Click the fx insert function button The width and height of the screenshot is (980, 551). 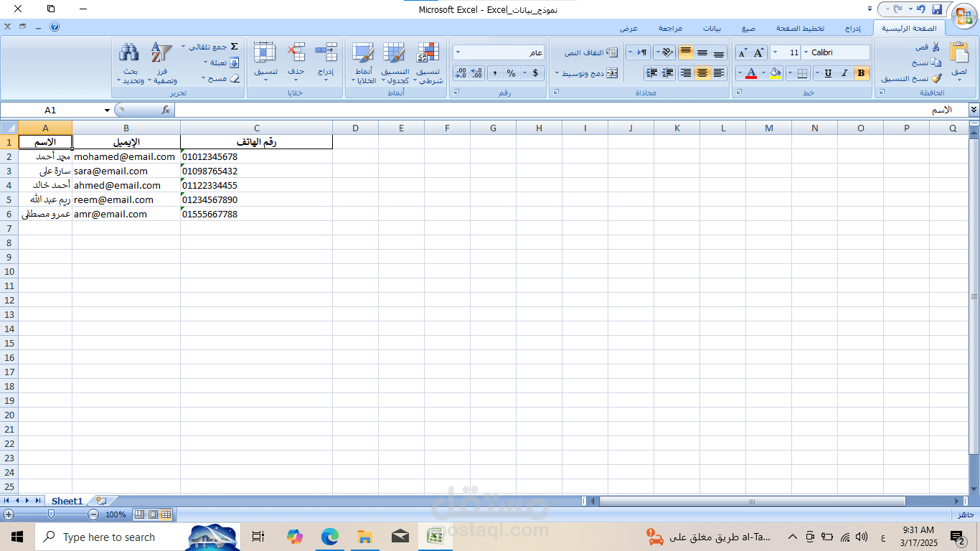tap(166, 110)
